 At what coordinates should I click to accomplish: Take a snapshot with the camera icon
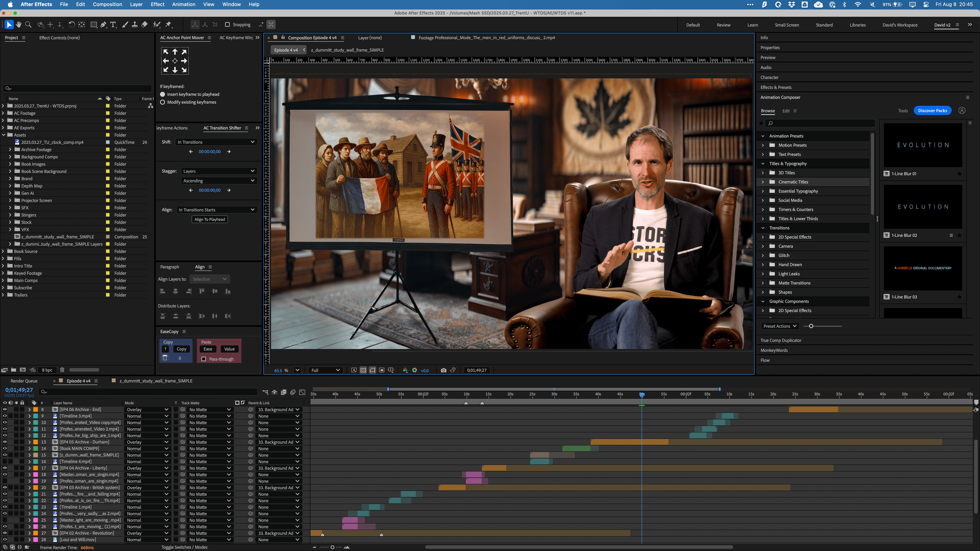(443, 370)
